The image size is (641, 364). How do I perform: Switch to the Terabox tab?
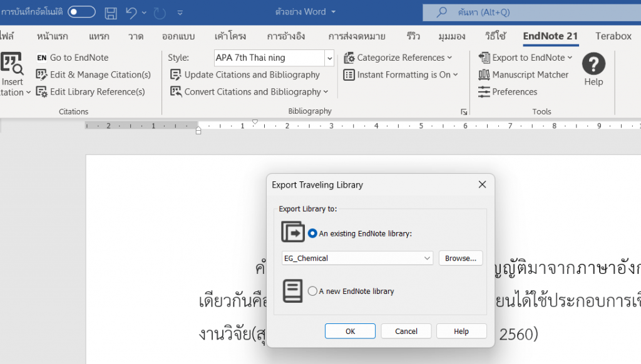613,36
